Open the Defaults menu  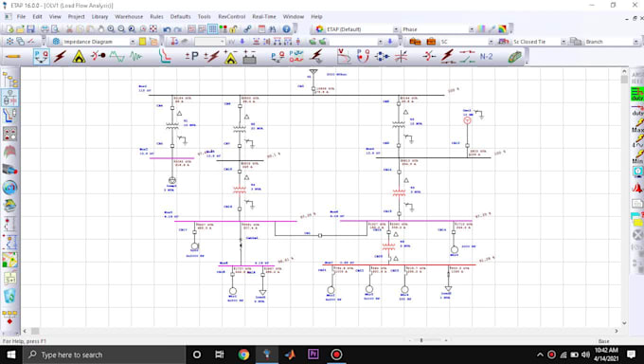coord(180,16)
